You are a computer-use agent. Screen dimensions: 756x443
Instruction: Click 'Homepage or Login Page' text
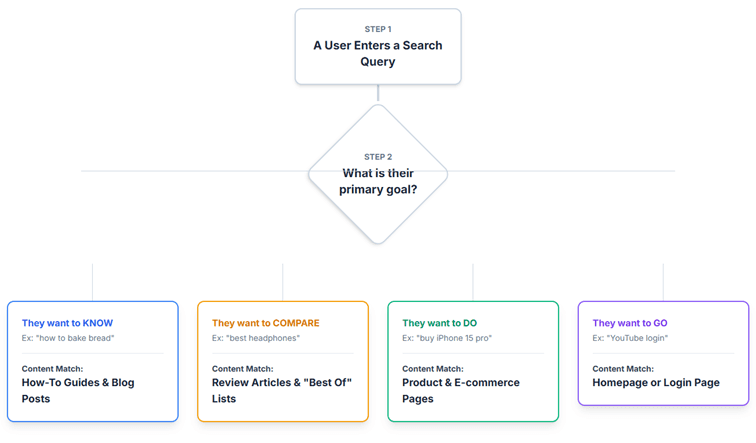[656, 382]
